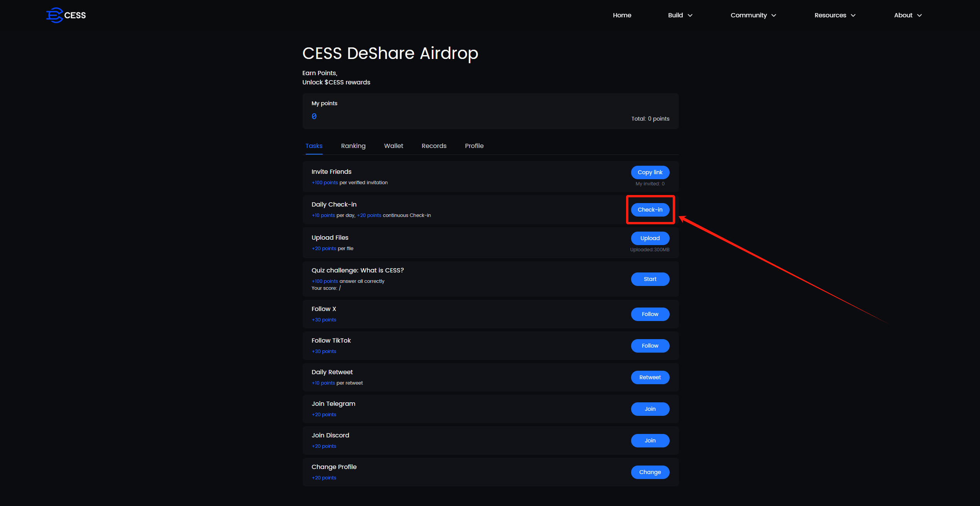Switch to the Profile tab
Image resolution: width=980 pixels, height=506 pixels.
click(x=474, y=146)
